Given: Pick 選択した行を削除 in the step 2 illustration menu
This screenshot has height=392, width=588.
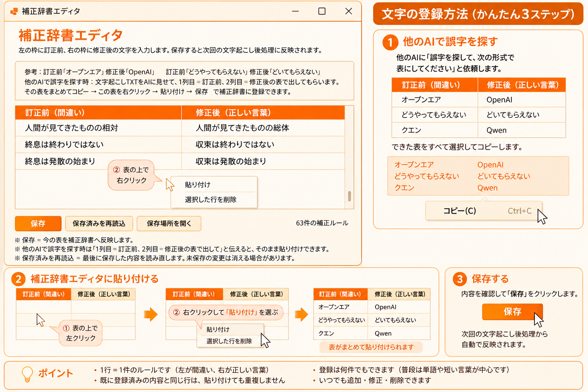Looking at the screenshot, I should click(x=230, y=341).
